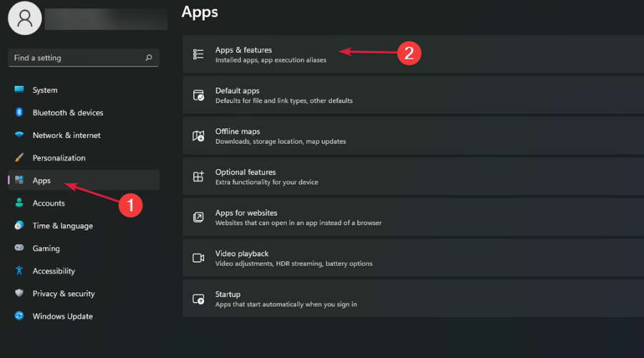
Task: Click the search magnifier icon
Action: click(x=148, y=58)
